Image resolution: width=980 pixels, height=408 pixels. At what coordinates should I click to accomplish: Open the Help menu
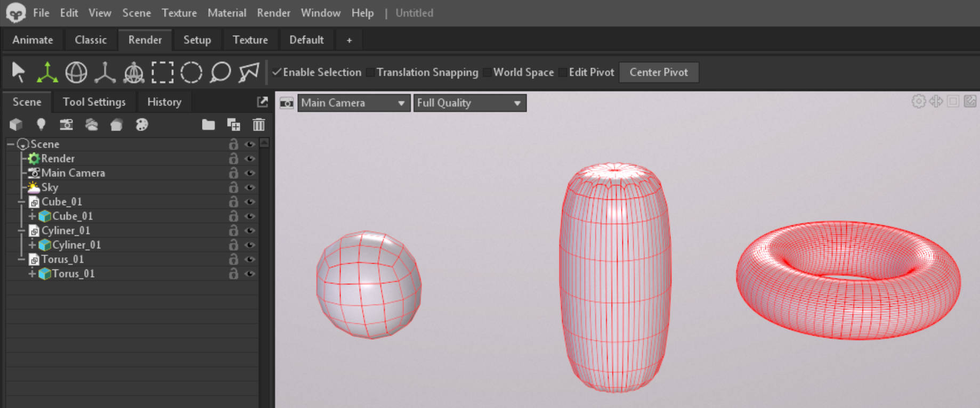362,13
